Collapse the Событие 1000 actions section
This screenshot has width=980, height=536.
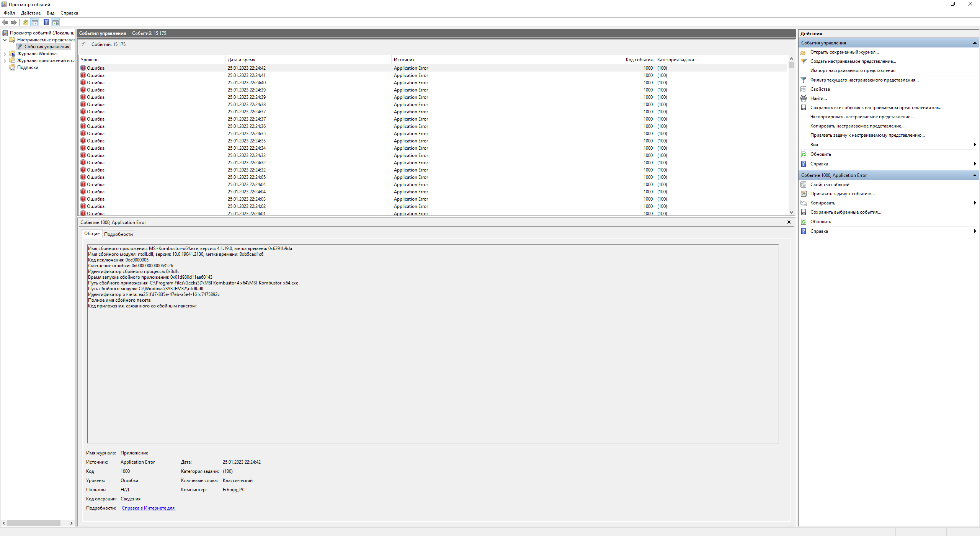pyautogui.click(x=974, y=175)
